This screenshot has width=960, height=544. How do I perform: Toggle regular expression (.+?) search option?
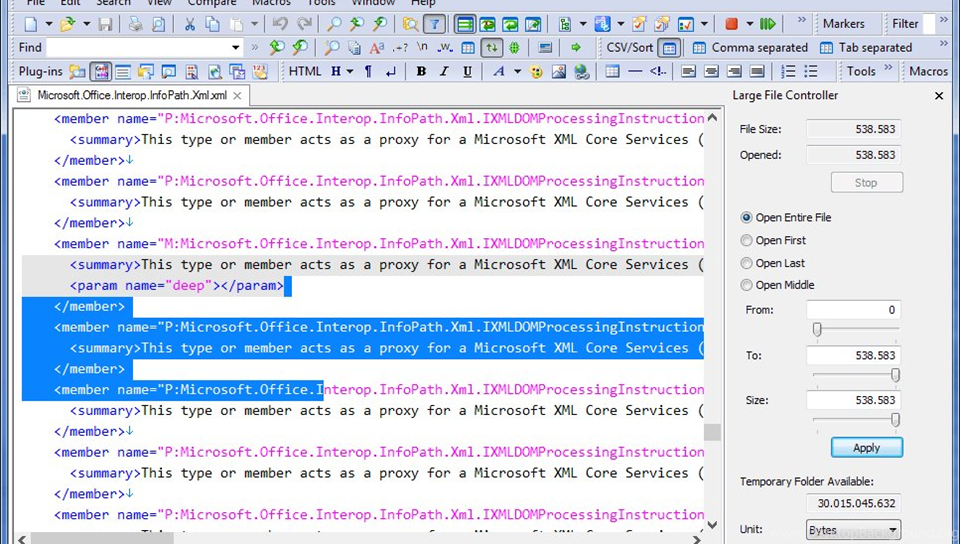pyautogui.click(x=400, y=48)
